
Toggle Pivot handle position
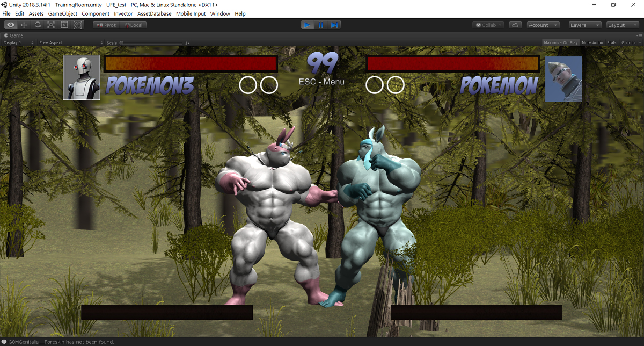[106, 25]
